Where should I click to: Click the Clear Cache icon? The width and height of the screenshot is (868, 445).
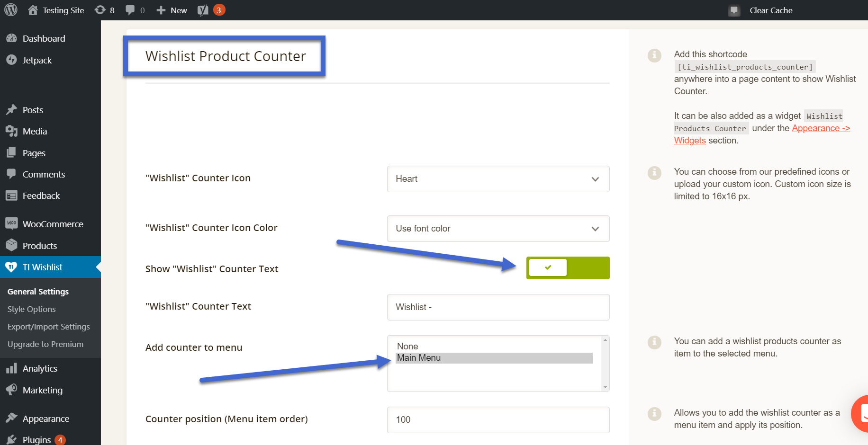(x=734, y=10)
